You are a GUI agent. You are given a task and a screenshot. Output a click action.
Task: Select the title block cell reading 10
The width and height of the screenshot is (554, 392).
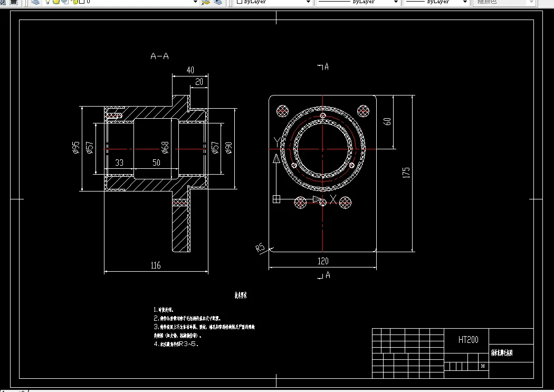pos(483,366)
